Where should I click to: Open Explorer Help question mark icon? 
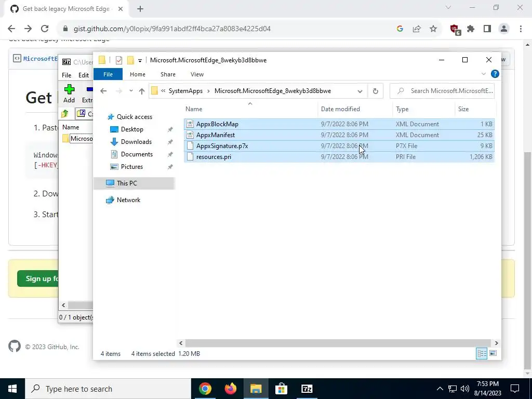(495, 74)
